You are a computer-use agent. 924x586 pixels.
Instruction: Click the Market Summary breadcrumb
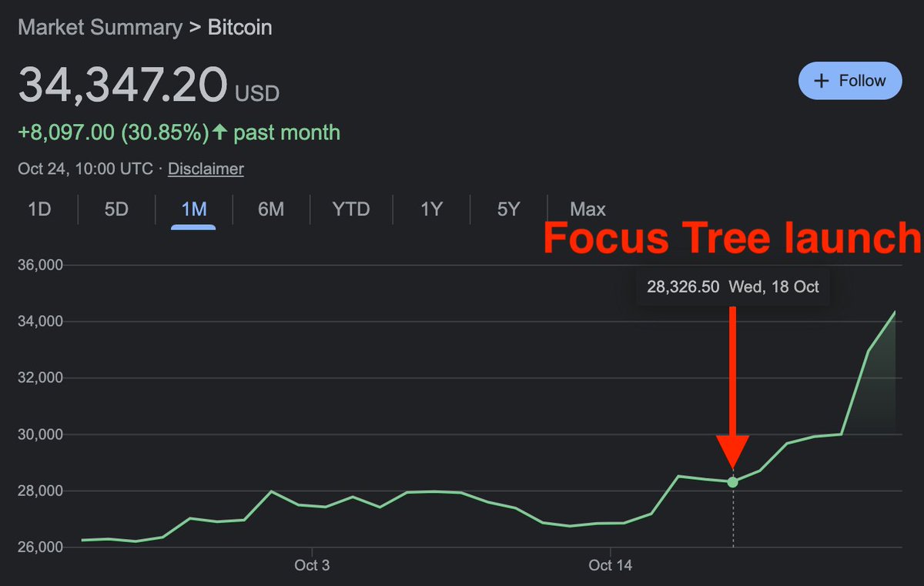coord(100,28)
